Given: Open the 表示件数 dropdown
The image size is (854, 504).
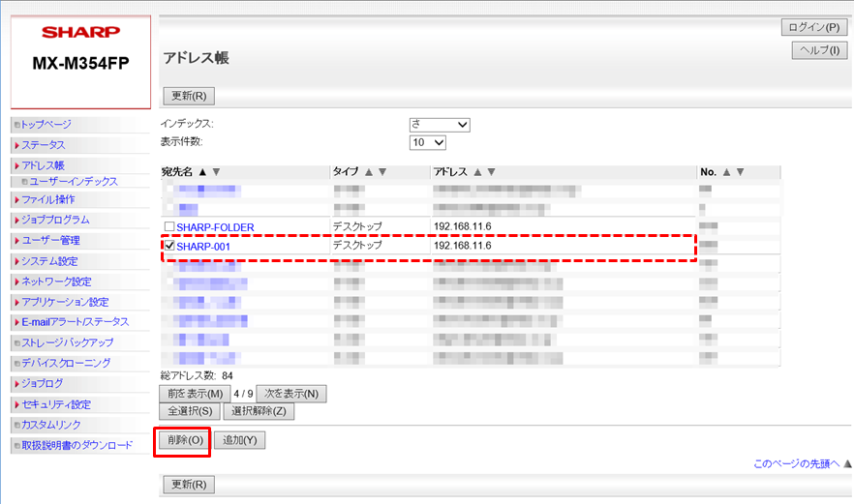Looking at the screenshot, I should pos(428,142).
